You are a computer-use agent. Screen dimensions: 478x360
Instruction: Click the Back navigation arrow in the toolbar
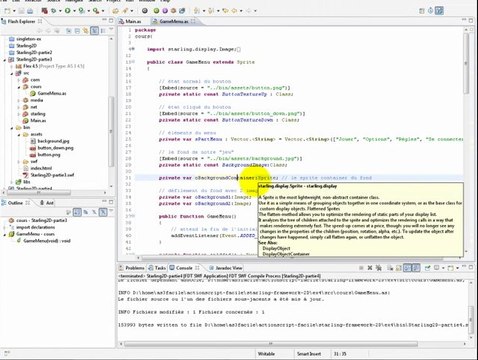click(x=234, y=11)
